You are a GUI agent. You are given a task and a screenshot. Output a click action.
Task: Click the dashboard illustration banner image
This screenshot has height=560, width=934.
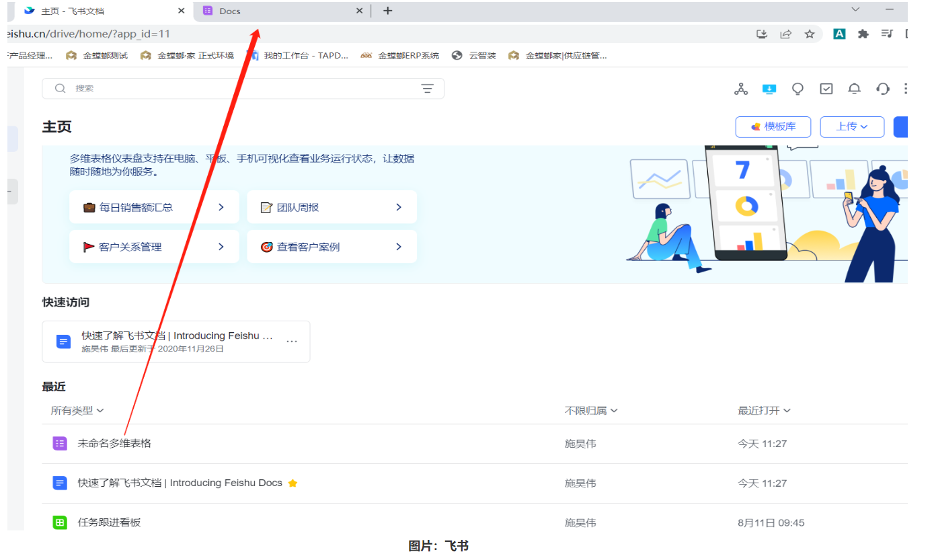pyautogui.click(x=767, y=213)
